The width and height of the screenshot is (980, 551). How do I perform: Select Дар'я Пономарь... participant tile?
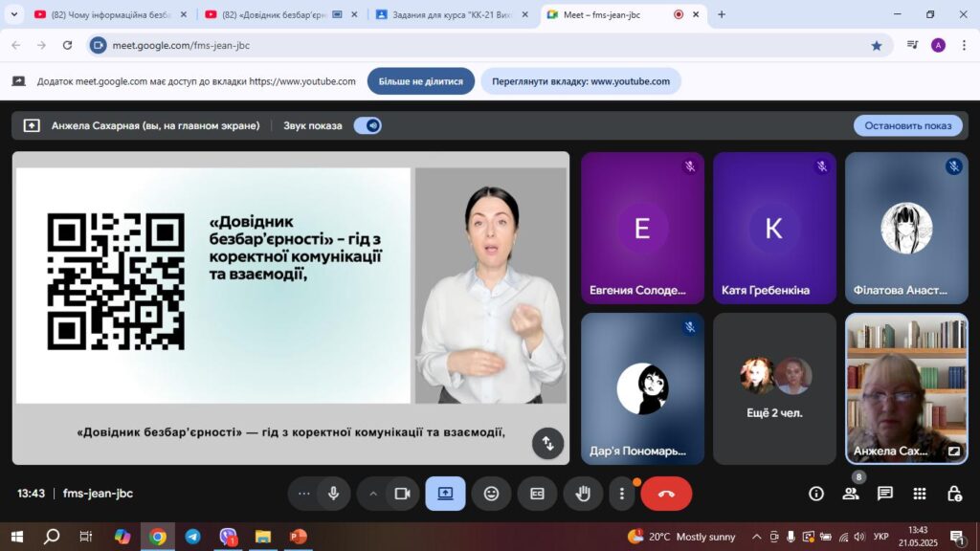[642, 388]
